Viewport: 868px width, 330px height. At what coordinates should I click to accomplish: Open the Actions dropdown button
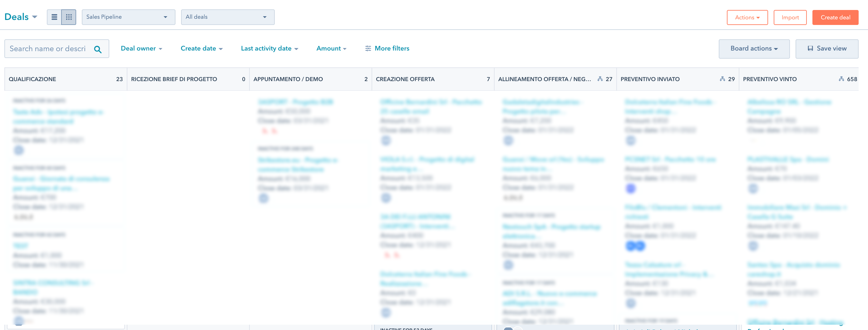(747, 17)
